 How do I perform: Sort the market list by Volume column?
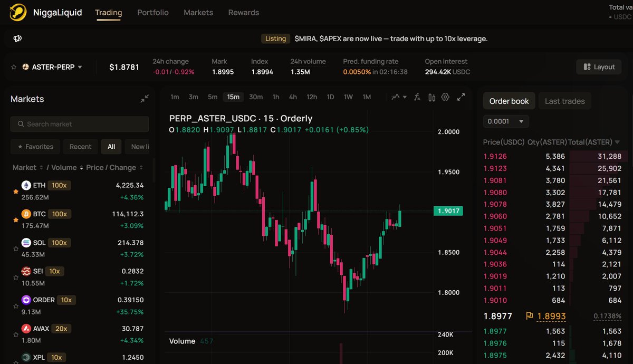tap(68, 167)
